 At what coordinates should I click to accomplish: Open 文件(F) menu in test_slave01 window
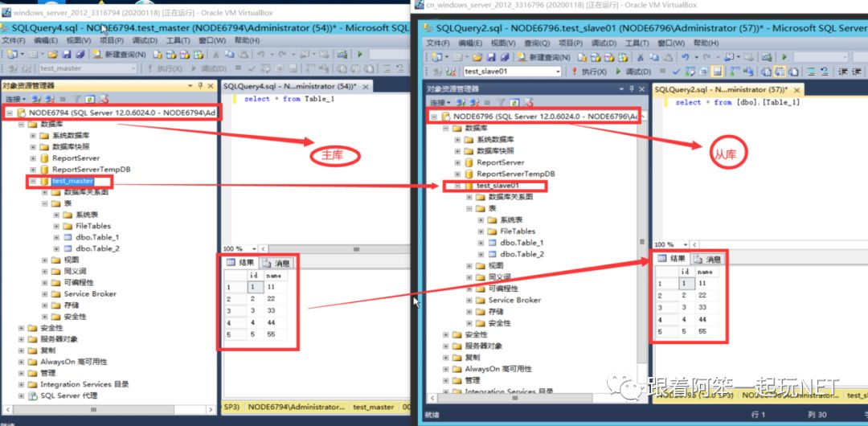(438, 43)
